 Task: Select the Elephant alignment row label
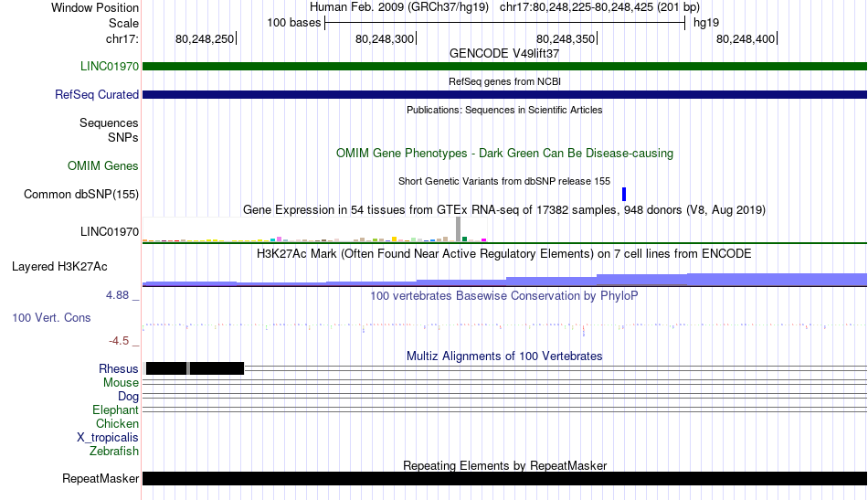click(115, 410)
